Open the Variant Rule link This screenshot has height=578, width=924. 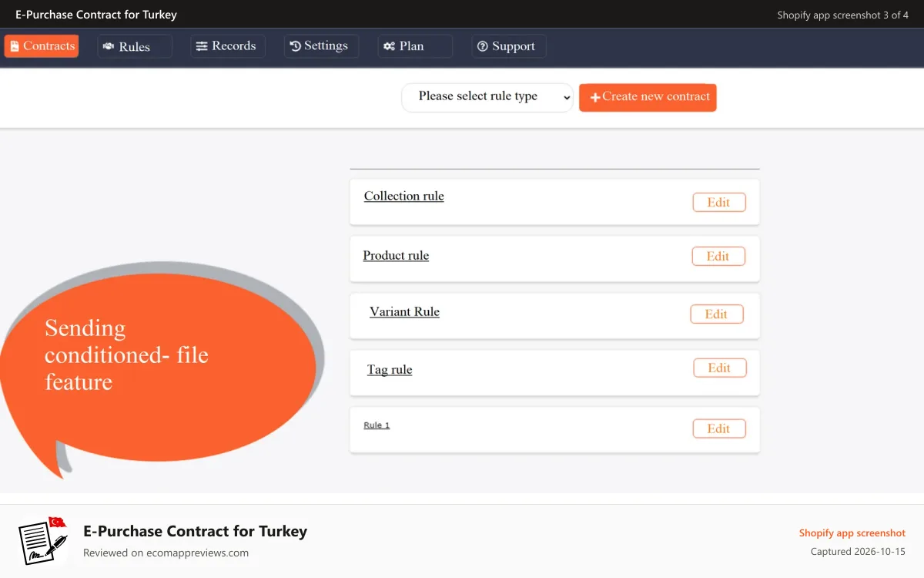click(x=404, y=311)
